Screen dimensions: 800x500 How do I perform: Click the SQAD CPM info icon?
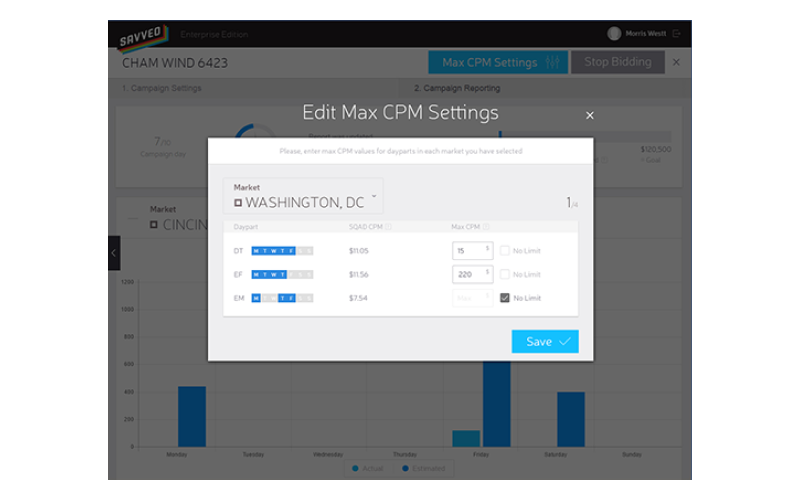point(388,227)
